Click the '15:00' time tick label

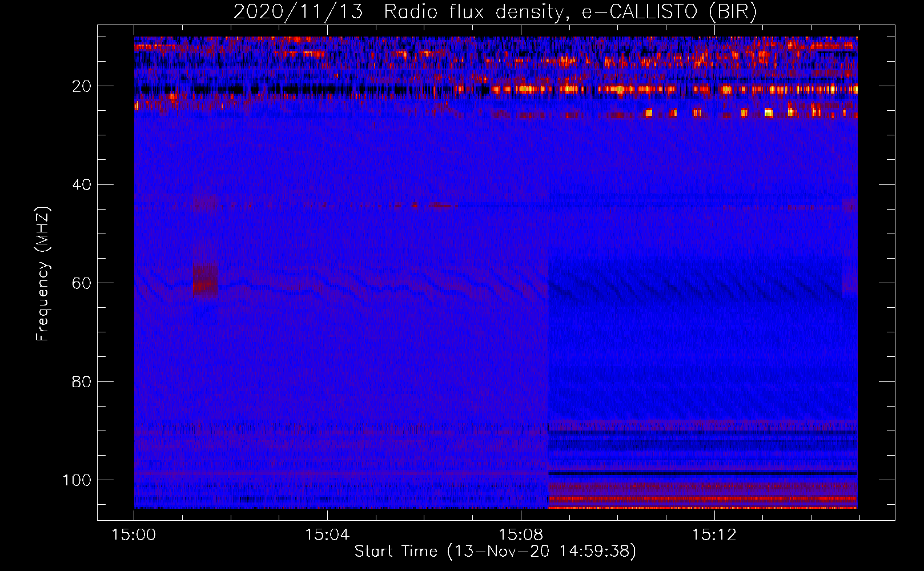[x=134, y=535]
